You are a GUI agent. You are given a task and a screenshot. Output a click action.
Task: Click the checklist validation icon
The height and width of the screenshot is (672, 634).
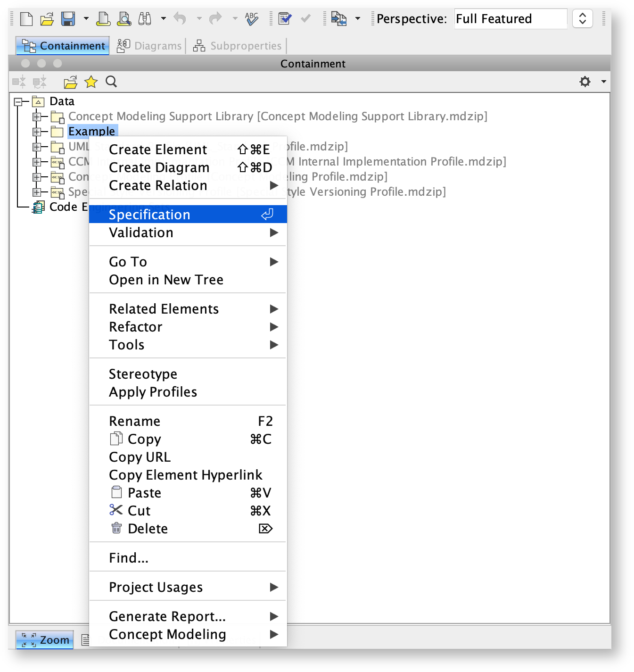pos(284,19)
